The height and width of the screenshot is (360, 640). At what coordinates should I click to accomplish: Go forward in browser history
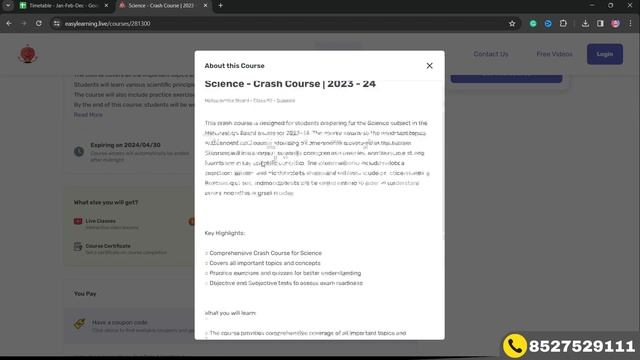24,24
